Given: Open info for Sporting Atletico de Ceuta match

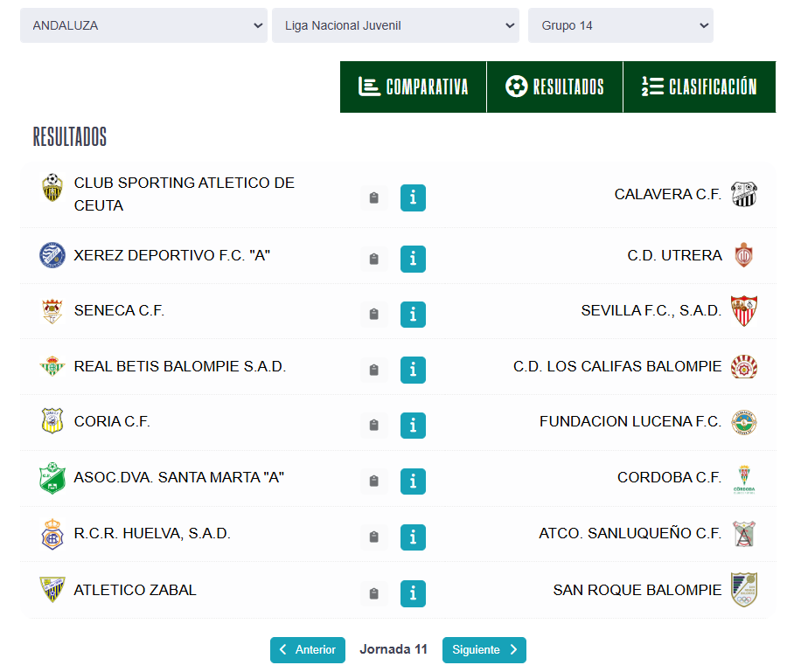Looking at the screenshot, I should pyautogui.click(x=413, y=197).
